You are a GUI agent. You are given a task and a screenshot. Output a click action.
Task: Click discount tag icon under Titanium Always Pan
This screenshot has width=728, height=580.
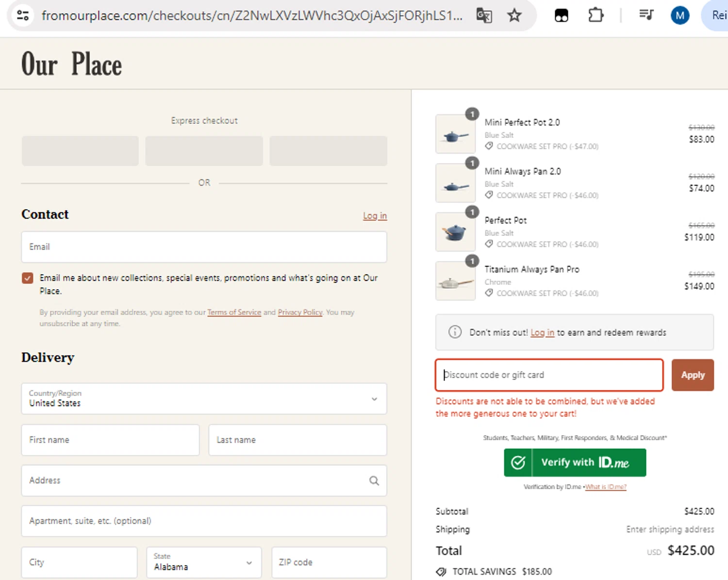click(x=489, y=293)
